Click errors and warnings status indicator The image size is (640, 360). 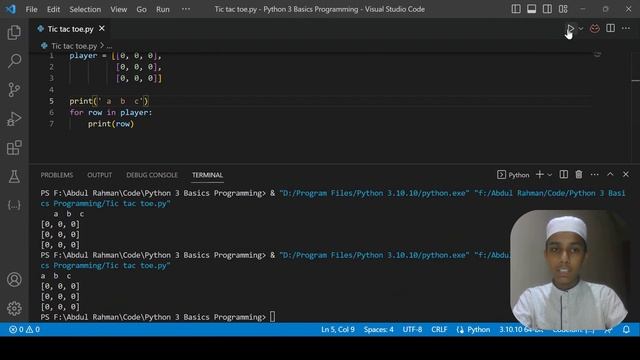click(x=24, y=329)
